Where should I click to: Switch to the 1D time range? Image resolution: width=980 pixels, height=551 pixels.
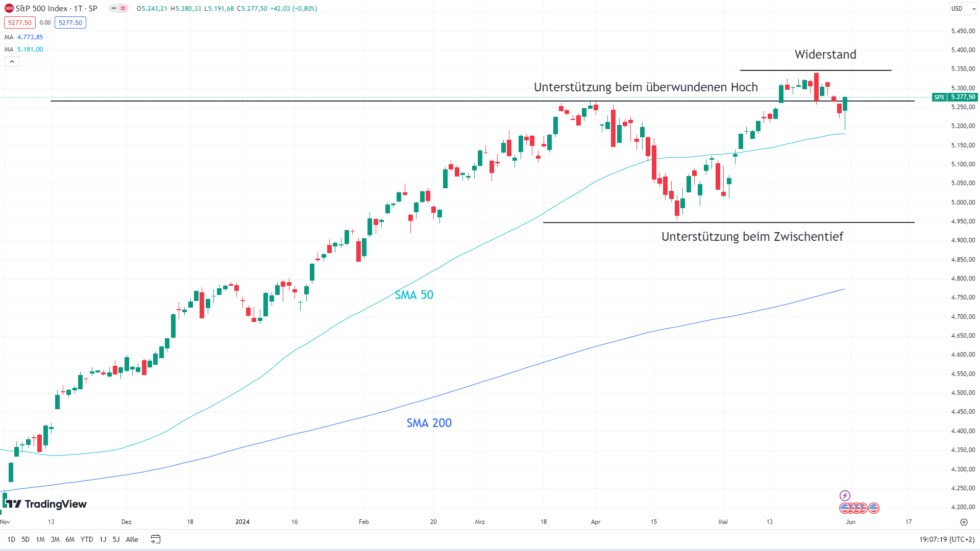[11, 539]
